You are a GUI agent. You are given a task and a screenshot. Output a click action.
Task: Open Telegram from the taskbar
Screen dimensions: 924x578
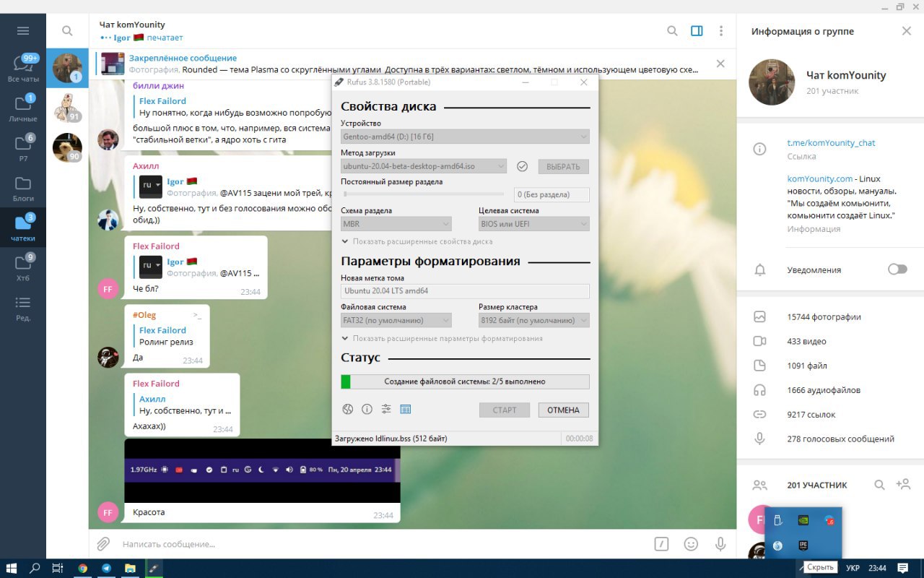pyautogui.click(x=107, y=569)
